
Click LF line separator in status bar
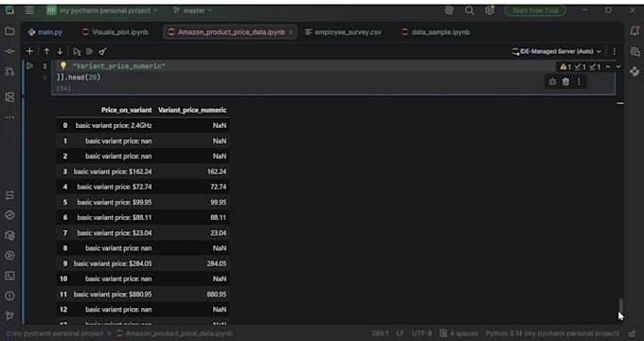tap(400, 333)
